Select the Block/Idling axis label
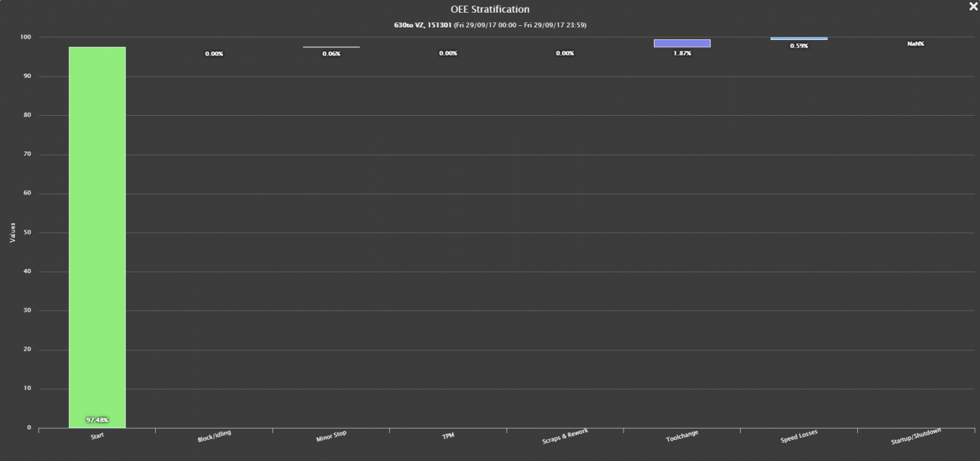Viewport: 980px width, 461px height. 214,437
